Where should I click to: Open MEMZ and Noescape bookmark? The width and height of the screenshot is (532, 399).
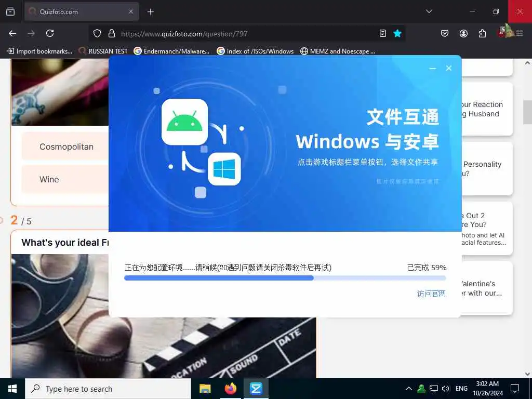coord(338,51)
